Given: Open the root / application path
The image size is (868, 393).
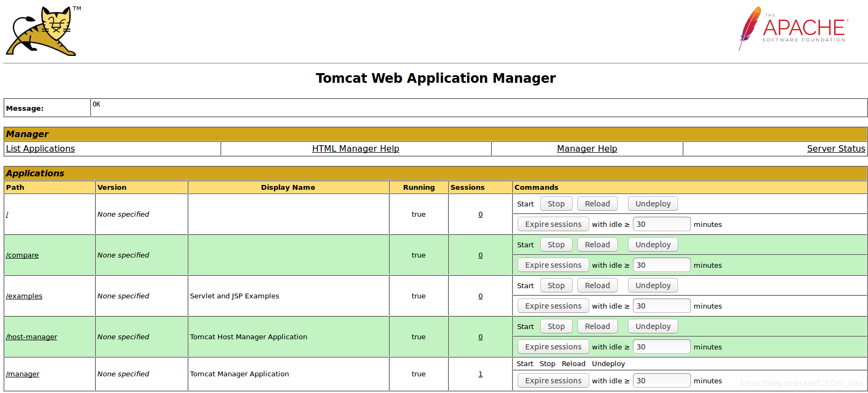Looking at the screenshot, I should point(7,215).
